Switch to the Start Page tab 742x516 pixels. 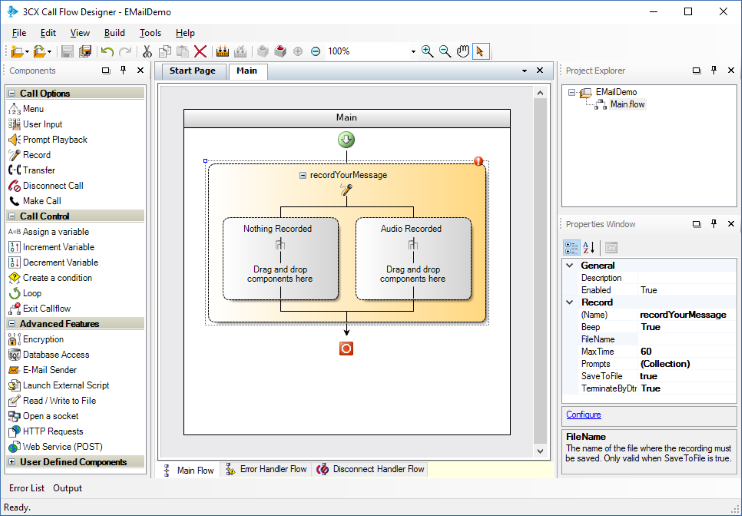pos(193,71)
